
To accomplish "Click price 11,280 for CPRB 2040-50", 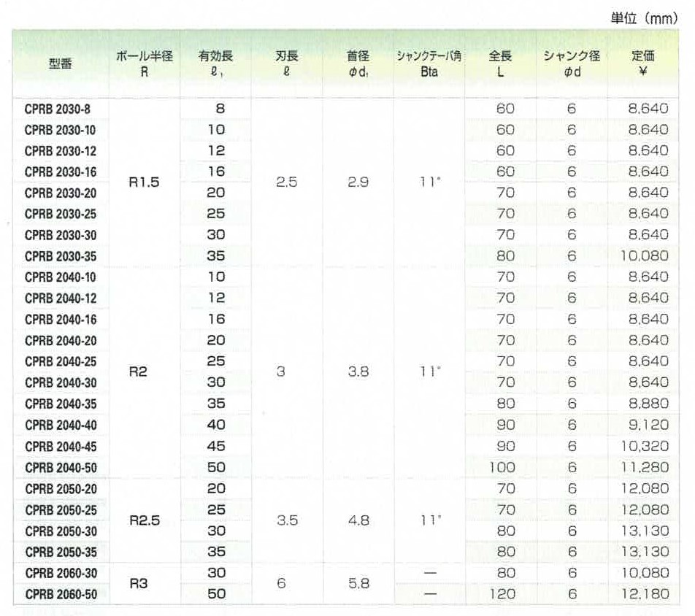I will 645,468.
